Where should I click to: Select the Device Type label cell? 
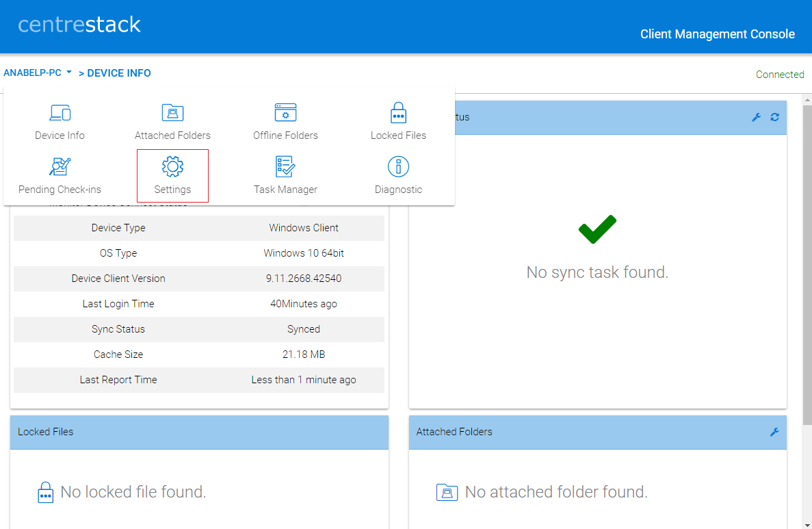(118, 228)
